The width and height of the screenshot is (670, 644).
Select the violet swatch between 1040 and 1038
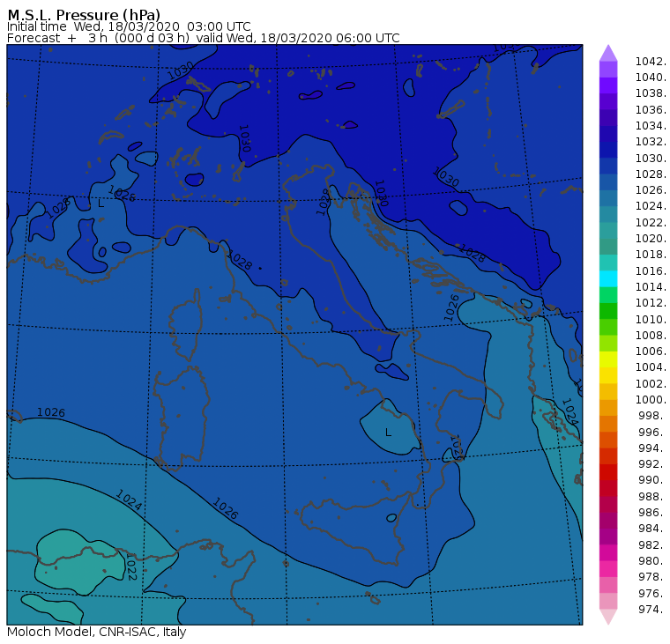(608, 85)
